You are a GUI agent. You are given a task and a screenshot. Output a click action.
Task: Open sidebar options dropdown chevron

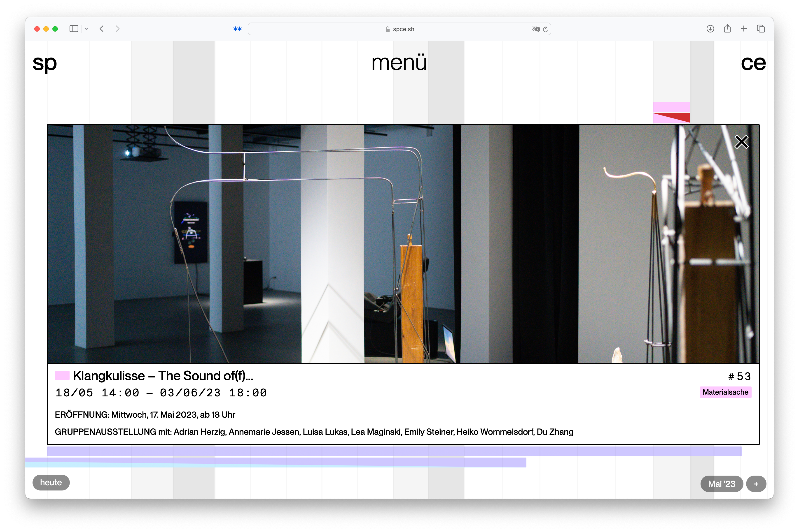point(86,29)
